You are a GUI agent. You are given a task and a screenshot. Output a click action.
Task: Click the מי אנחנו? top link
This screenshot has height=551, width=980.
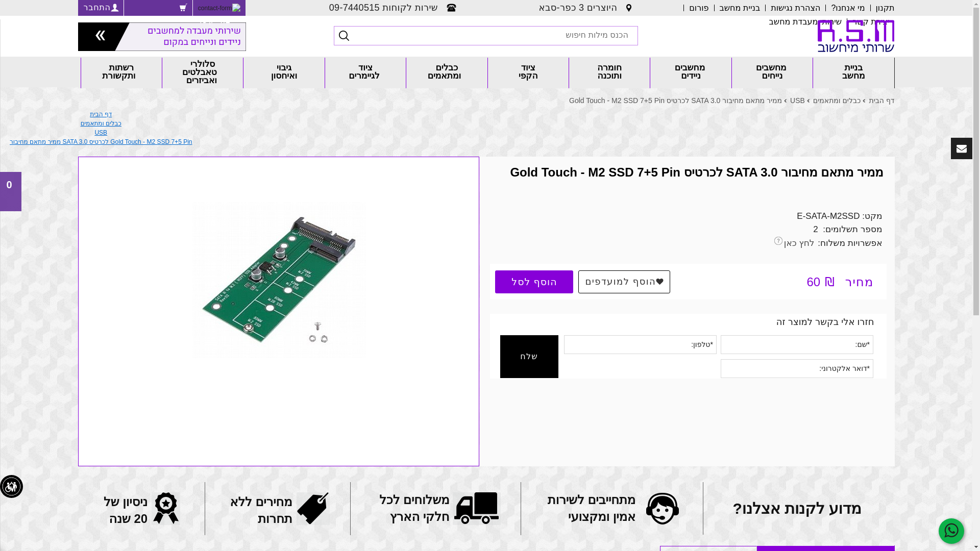tap(848, 8)
